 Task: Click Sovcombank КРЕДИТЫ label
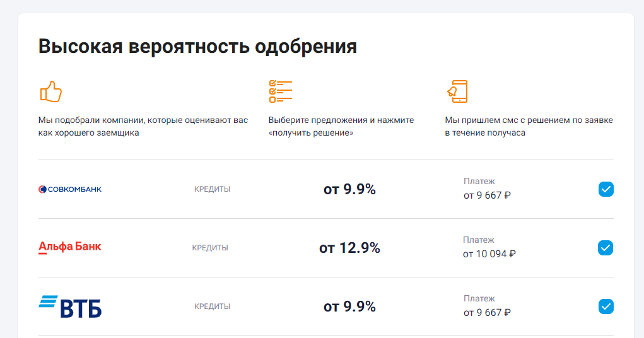[x=213, y=189]
